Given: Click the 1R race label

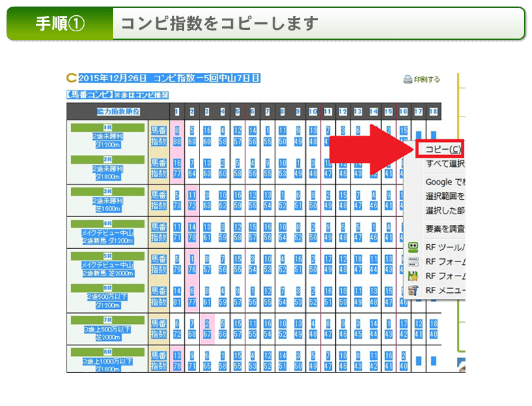Looking at the screenshot, I should click(108, 127).
